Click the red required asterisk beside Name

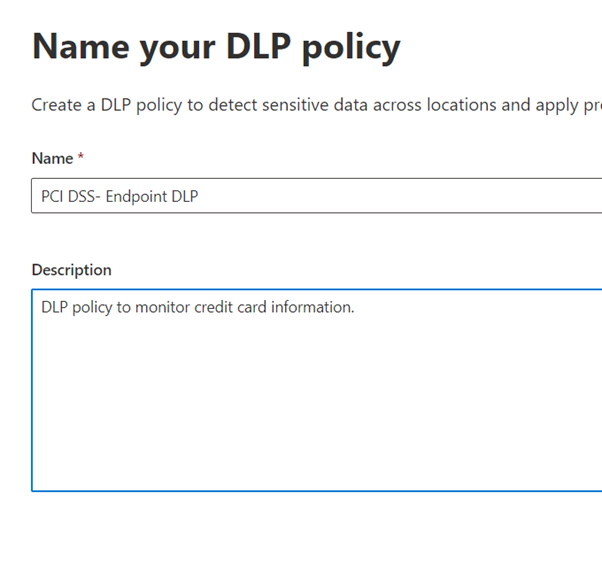81,157
